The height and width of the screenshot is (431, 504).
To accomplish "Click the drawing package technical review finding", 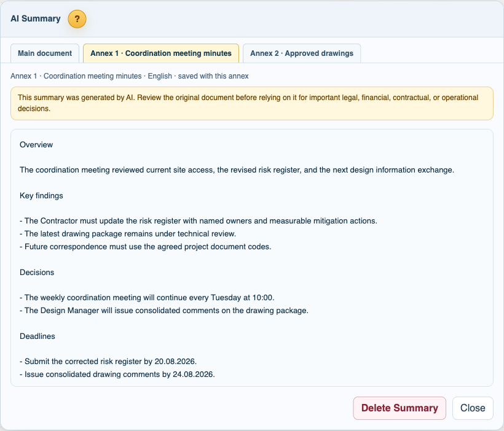I will pyautogui.click(x=128, y=234).
